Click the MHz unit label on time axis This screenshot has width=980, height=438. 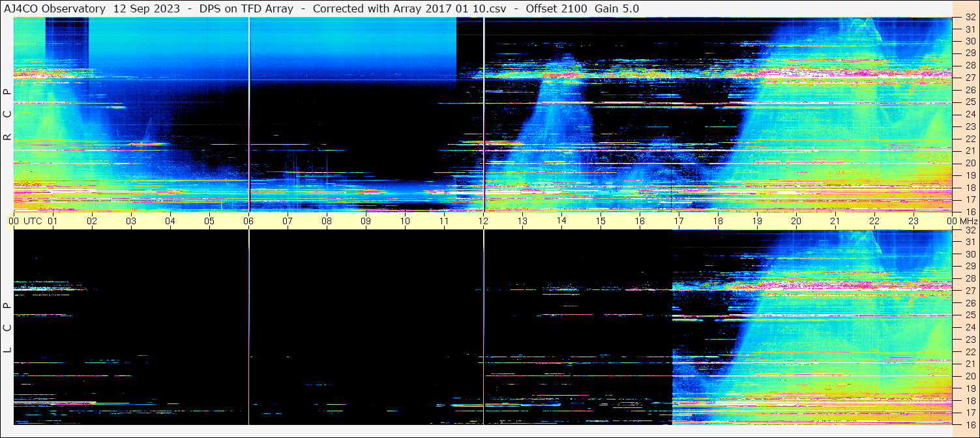(x=968, y=221)
